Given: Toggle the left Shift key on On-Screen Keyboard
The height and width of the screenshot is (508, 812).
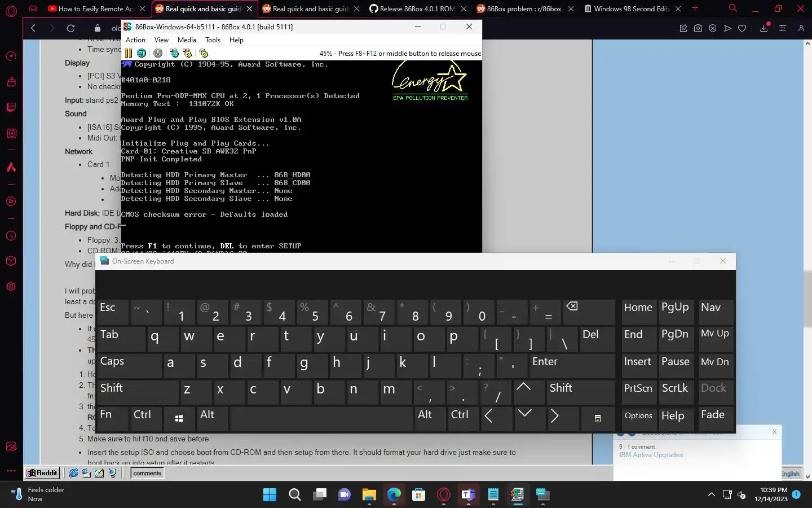Looking at the screenshot, I should [x=138, y=392].
